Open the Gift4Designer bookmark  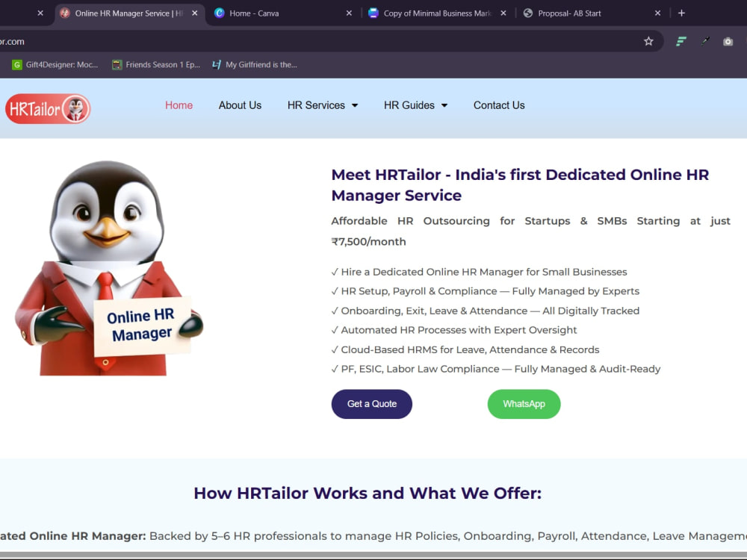click(55, 65)
